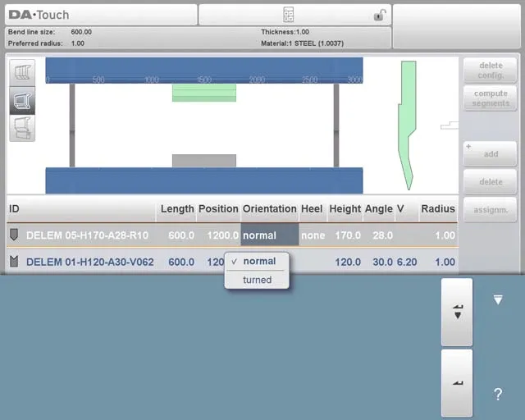Viewport: 525px width, 420px height.
Task: Click the question mark help icon
Action: 497,395
